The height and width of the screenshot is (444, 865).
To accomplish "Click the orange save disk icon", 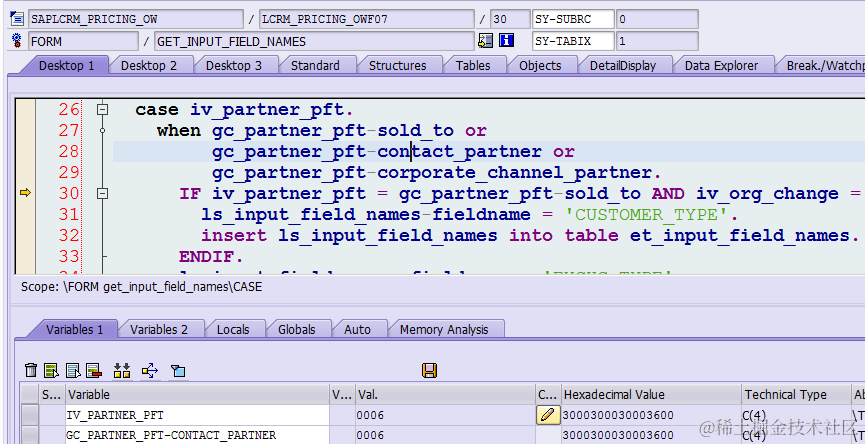I will pos(429,371).
